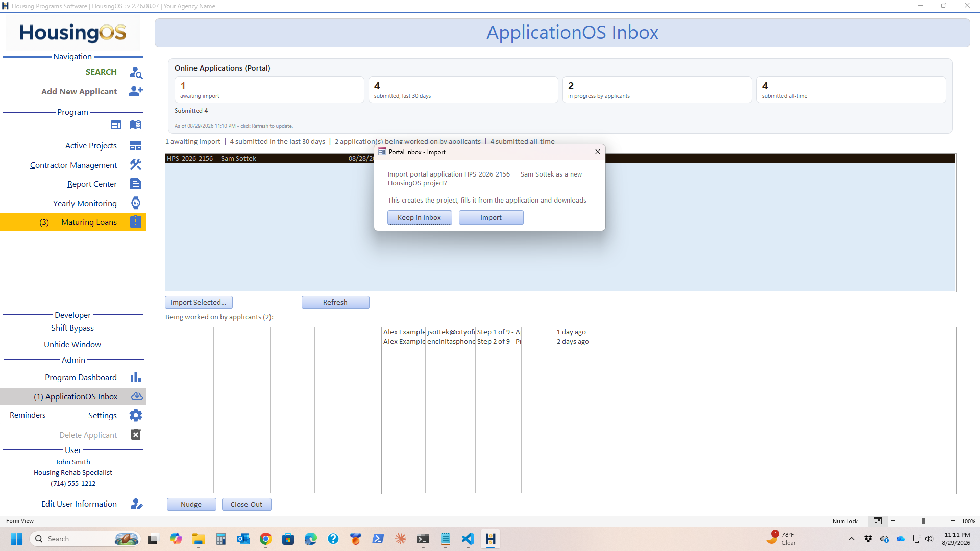The height and width of the screenshot is (551, 980).
Task: Click Shift Bypass developer button
Action: (72, 328)
